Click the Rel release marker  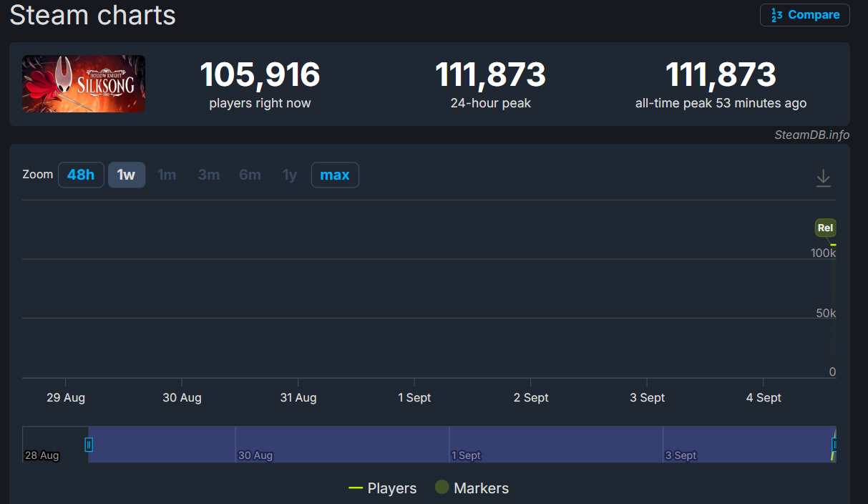click(x=825, y=228)
